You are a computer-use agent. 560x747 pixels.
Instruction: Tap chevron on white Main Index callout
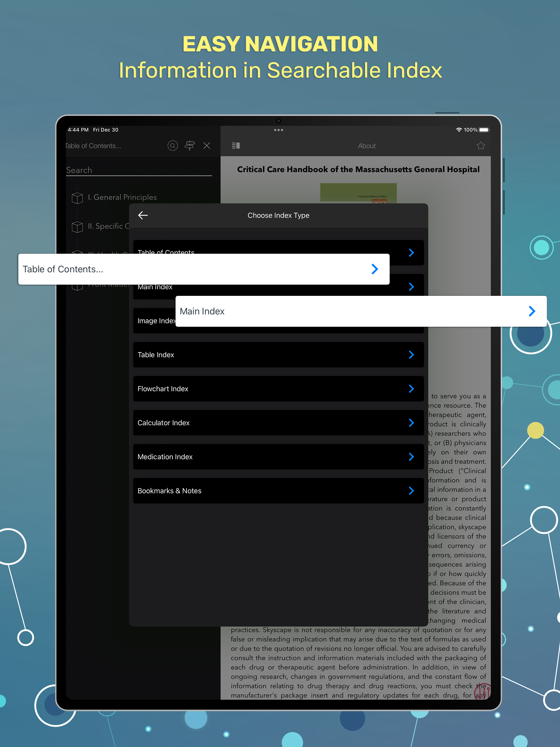click(x=532, y=311)
